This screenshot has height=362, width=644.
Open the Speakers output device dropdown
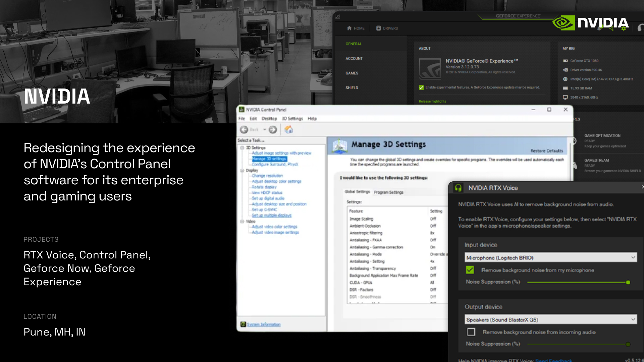tap(551, 319)
